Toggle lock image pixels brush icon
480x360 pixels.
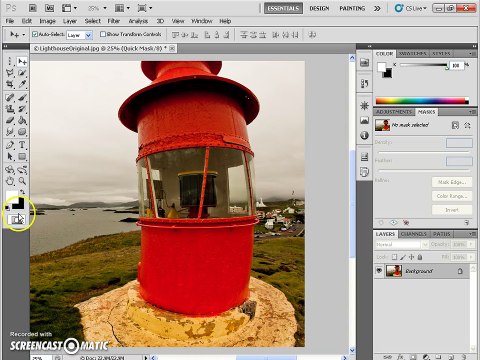[403, 257]
